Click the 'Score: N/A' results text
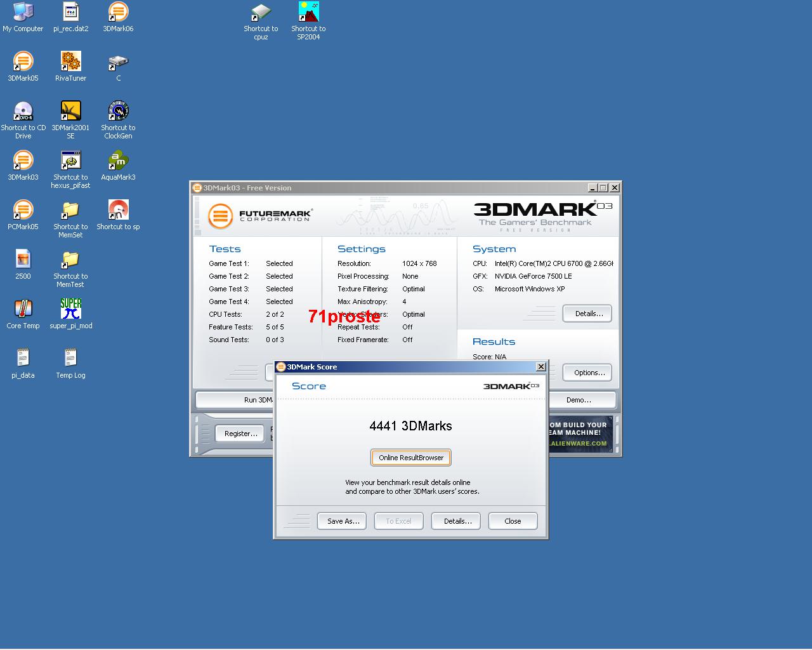Image resolution: width=812 pixels, height=650 pixels. click(x=490, y=357)
